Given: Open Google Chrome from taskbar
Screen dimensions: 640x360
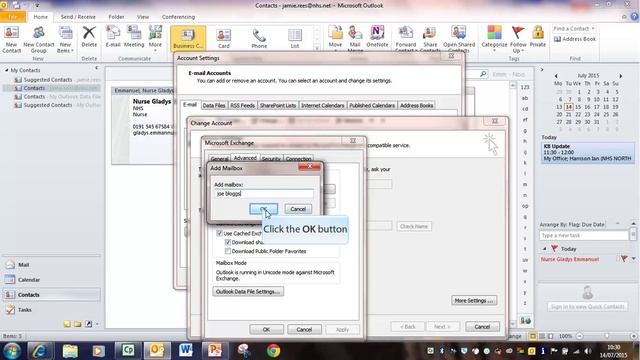Looking at the screenshot, I should click(x=273, y=351).
